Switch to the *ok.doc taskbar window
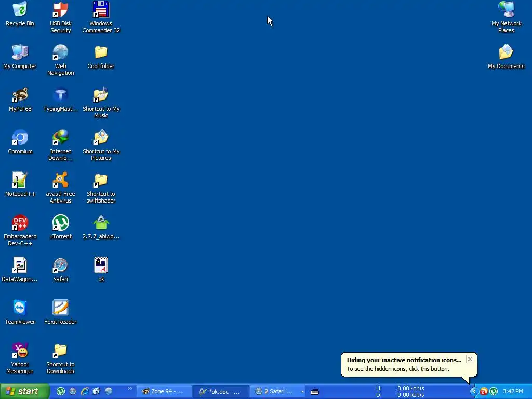This screenshot has height=399, width=532. pos(221,392)
